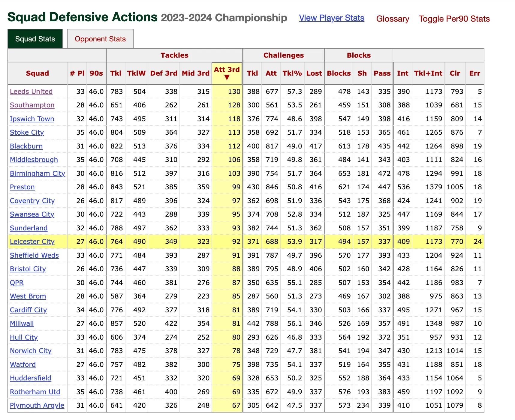
Task: Open the Cardiff City squad link
Action: pos(29,310)
